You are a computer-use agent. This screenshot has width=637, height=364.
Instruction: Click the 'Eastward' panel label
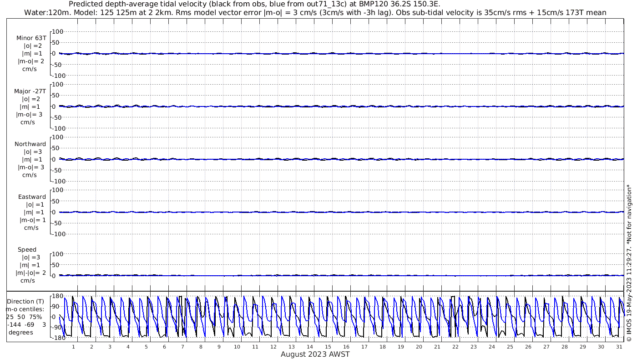click(x=32, y=197)
